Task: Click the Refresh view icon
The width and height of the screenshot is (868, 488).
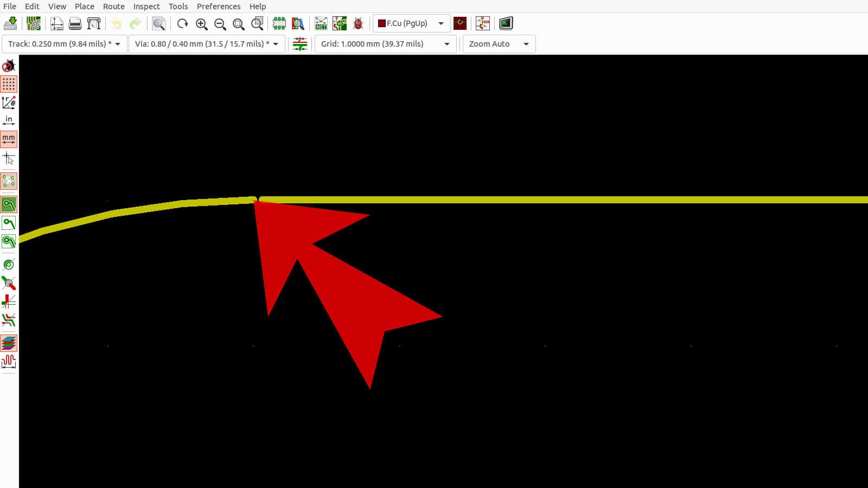Action: coord(182,23)
